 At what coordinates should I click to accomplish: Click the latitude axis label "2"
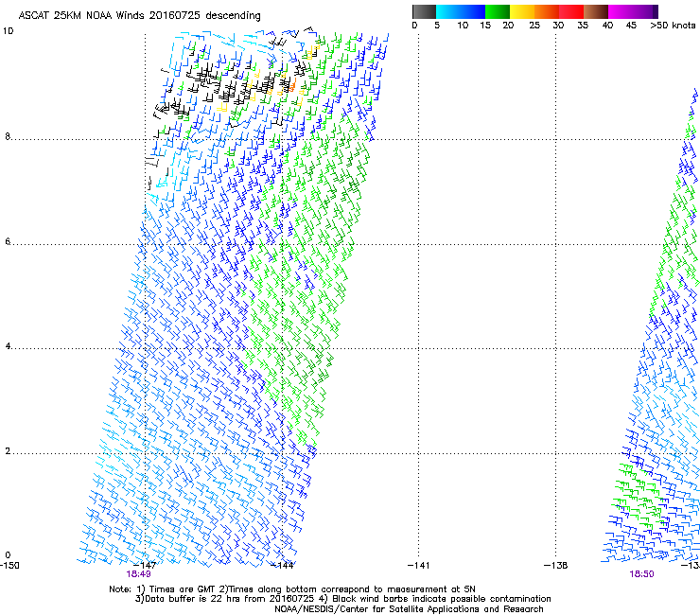coord(8,451)
